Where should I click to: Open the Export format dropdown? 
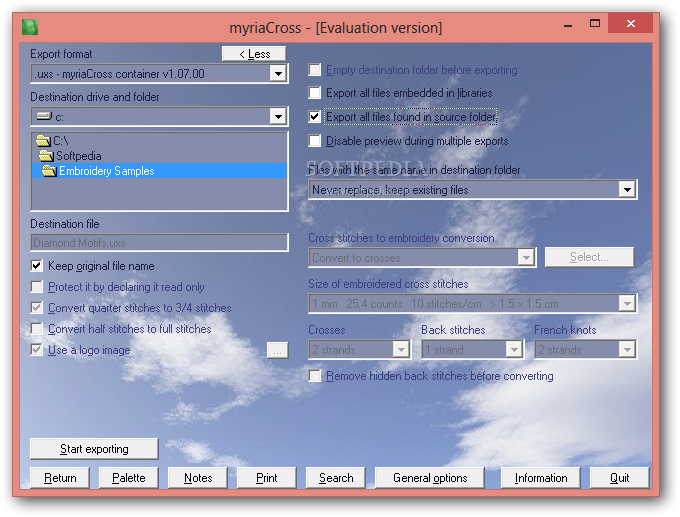click(x=278, y=74)
